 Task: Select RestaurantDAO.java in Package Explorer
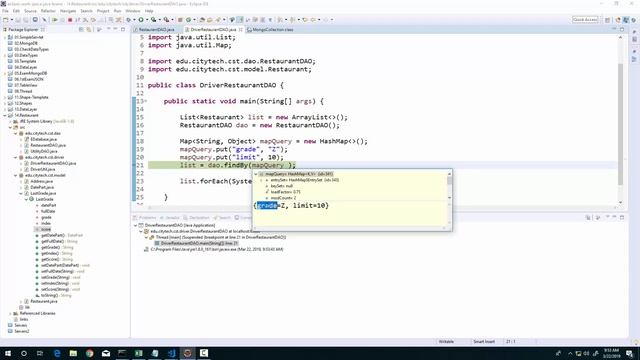point(48,145)
